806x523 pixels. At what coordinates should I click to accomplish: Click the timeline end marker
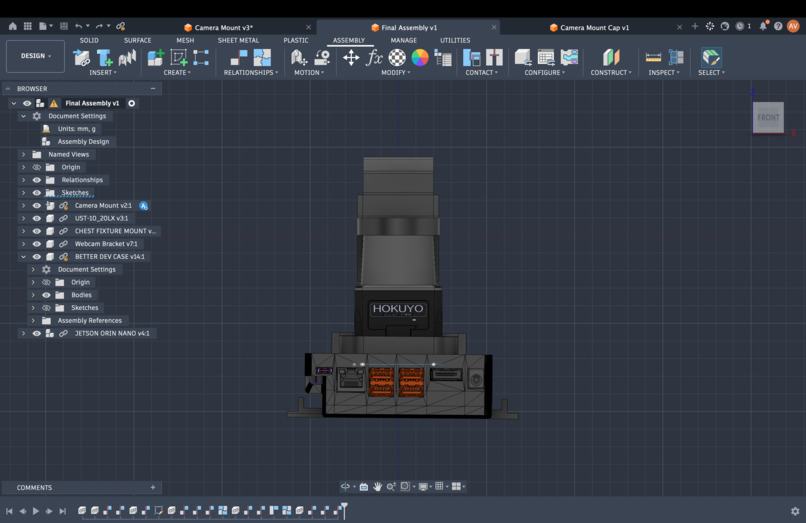point(344,510)
